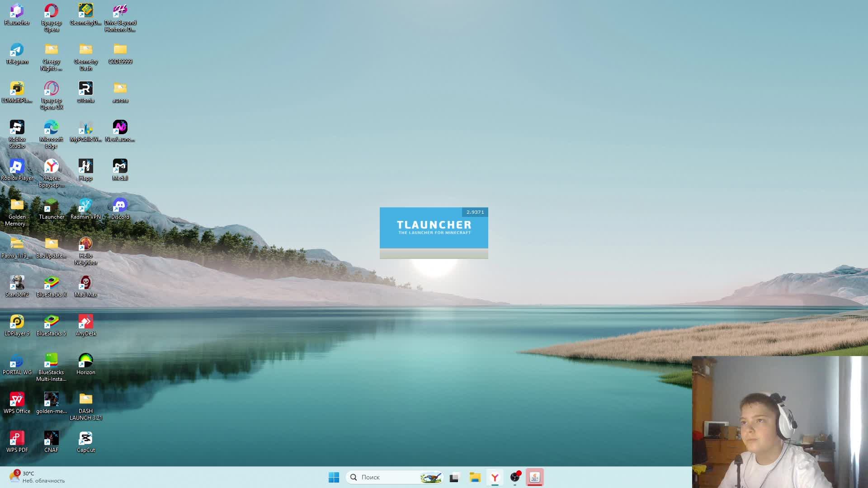Select the Standoff2 shortcut
868x488 pixels.
pyautogui.click(x=17, y=287)
